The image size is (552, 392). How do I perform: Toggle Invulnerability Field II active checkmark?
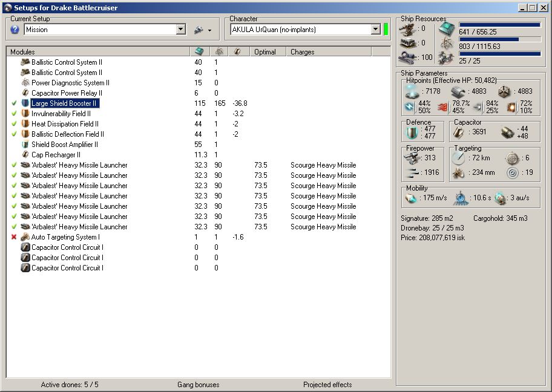click(14, 114)
